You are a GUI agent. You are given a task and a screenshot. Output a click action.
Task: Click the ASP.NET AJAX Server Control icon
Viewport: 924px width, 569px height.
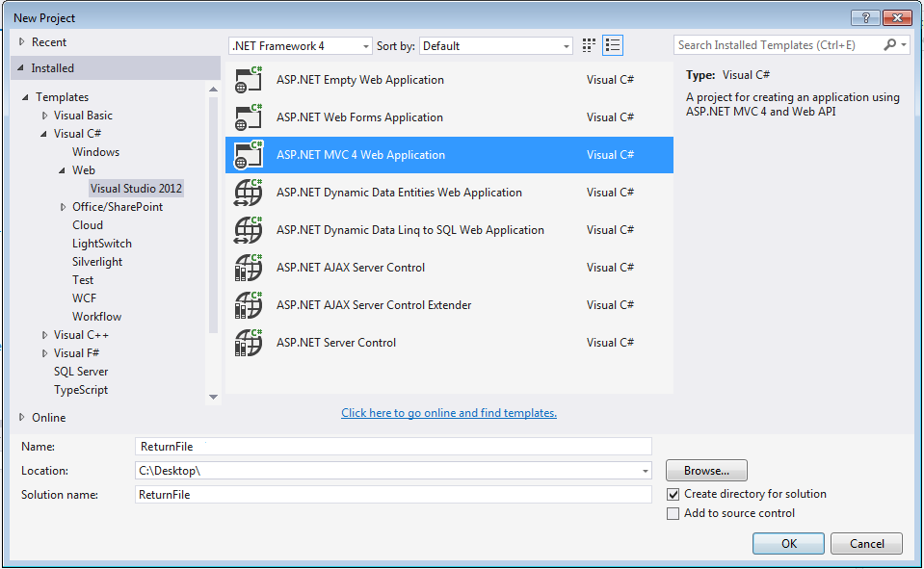248,268
